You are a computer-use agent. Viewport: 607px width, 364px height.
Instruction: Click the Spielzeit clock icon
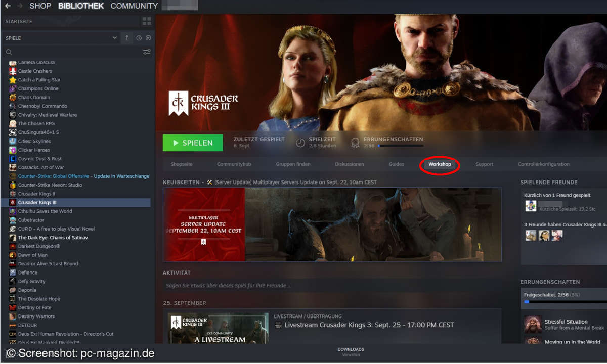300,143
